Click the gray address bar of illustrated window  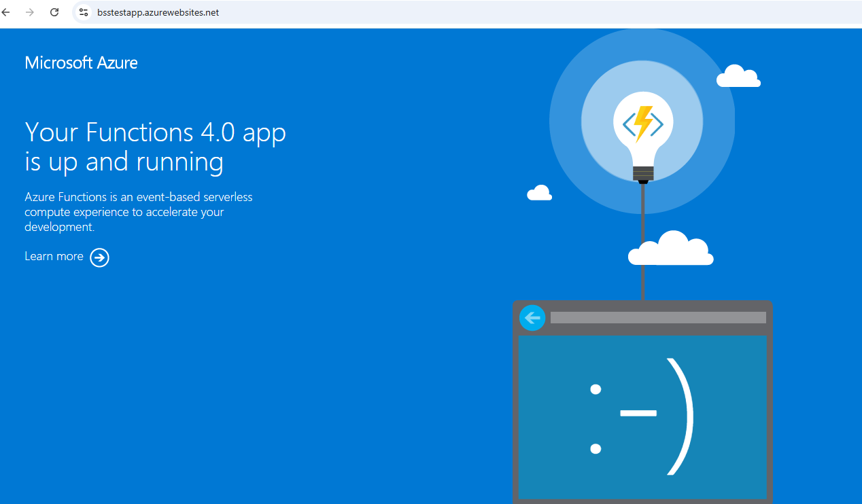point(658,317)
